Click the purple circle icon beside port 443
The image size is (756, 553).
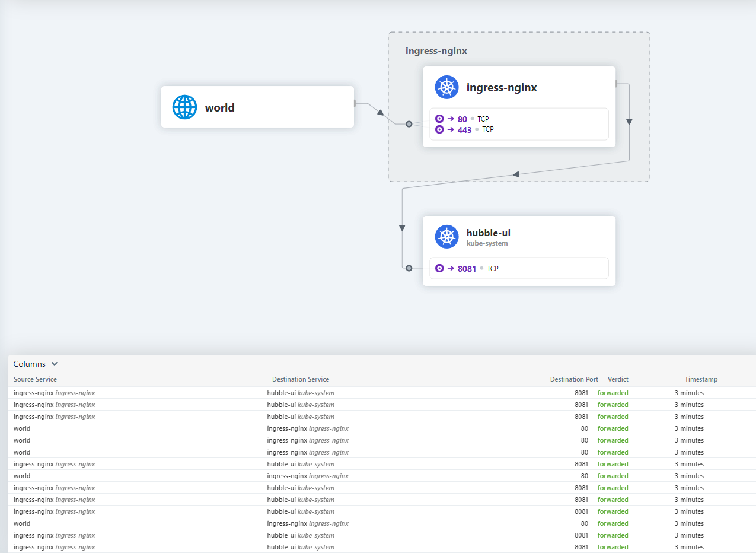439,129
